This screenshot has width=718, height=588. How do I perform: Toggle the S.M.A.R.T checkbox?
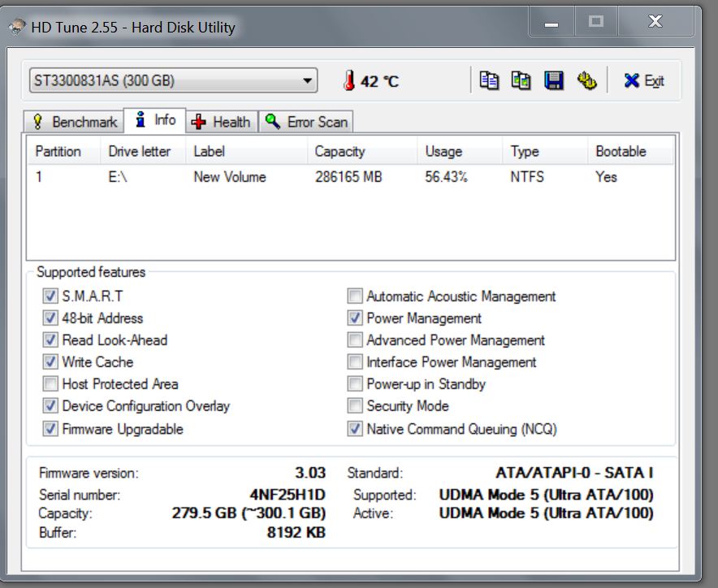(x=50, y=296)
